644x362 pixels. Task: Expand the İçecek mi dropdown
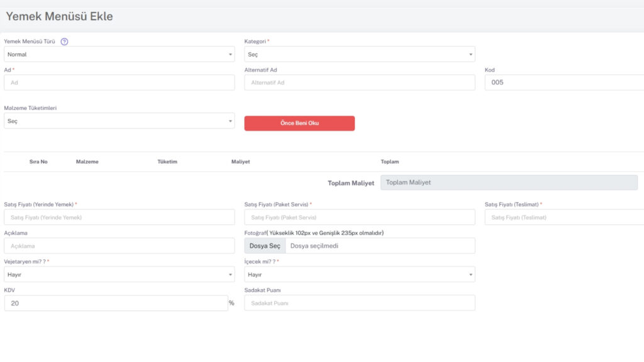coord(359,274)
